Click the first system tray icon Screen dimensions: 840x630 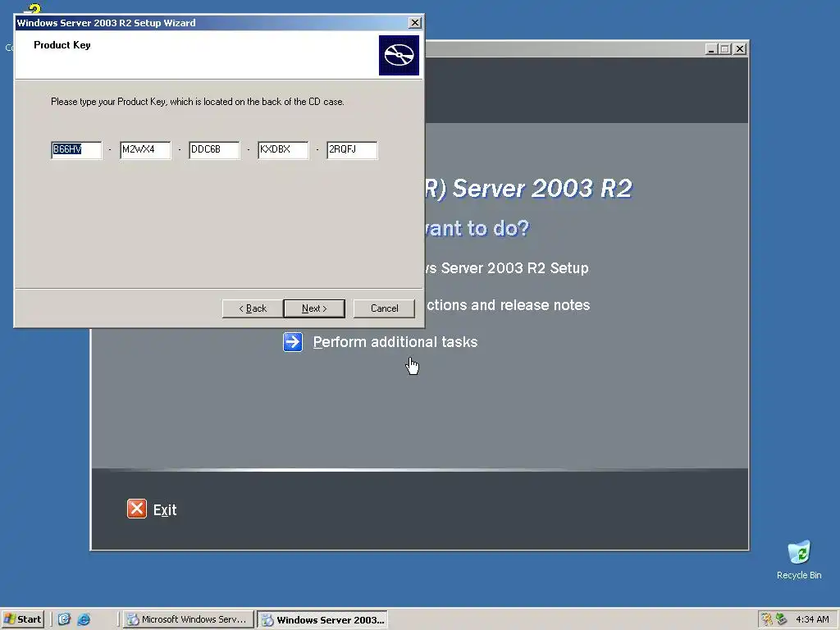[767, 619]
